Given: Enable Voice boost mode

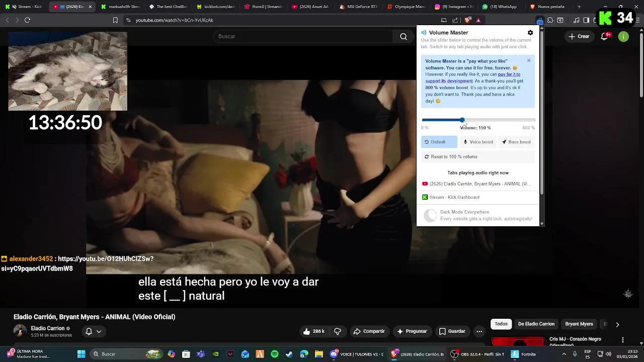Looking at the screenshot, I should [x=478, y=142].
